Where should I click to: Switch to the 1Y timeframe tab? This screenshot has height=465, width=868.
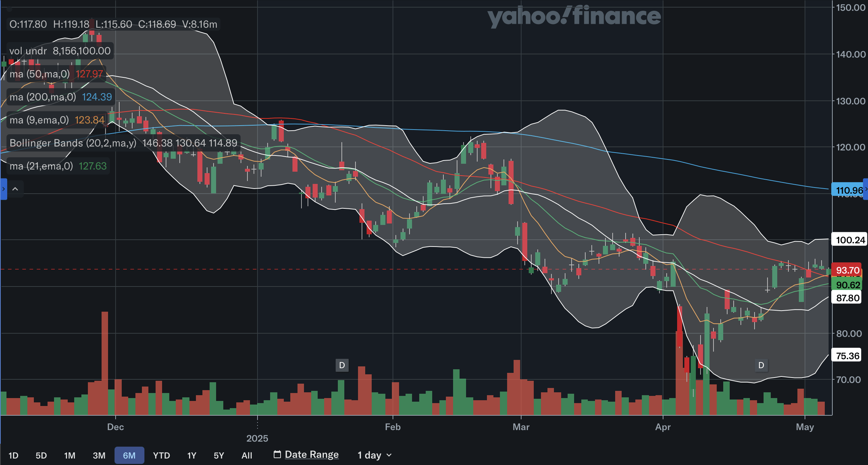point(191,455)
